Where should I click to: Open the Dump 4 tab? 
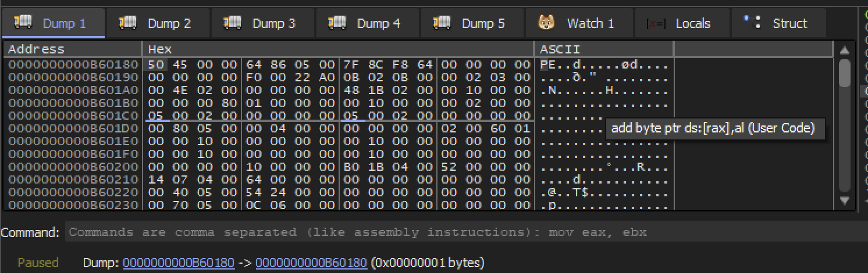click(367, 23)
